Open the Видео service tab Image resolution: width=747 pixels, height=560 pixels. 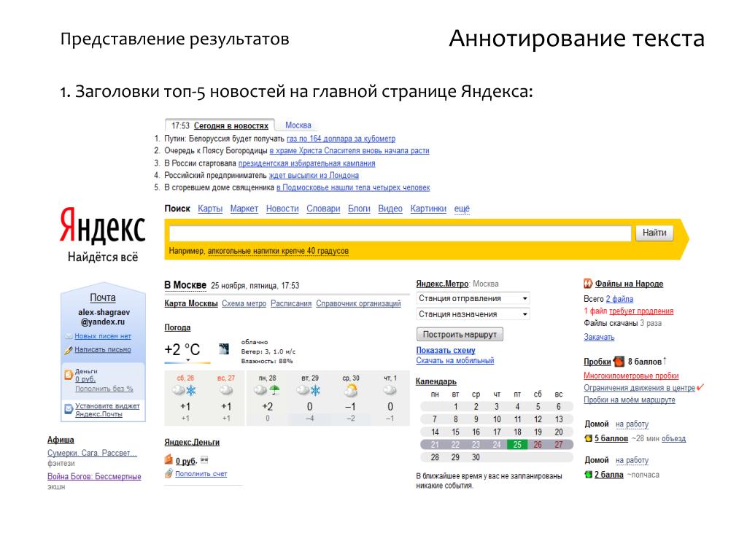point(390,209)
